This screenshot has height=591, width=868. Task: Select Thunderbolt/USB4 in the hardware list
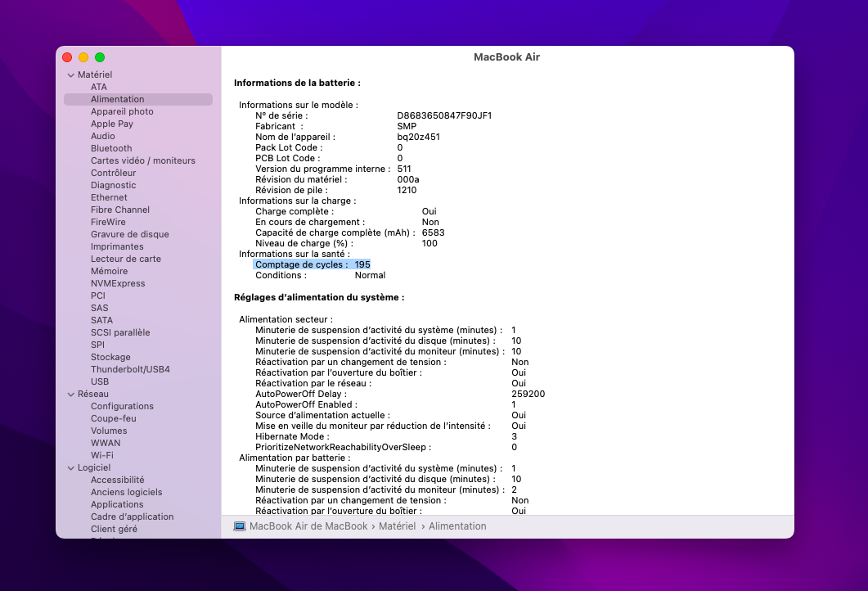[x=130, y=369]
